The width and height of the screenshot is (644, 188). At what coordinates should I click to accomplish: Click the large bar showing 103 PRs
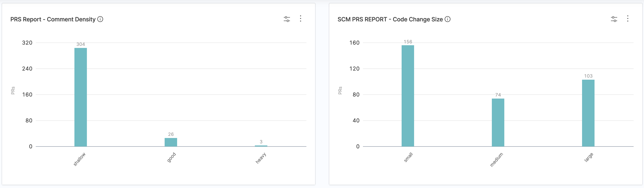(588, 113)
